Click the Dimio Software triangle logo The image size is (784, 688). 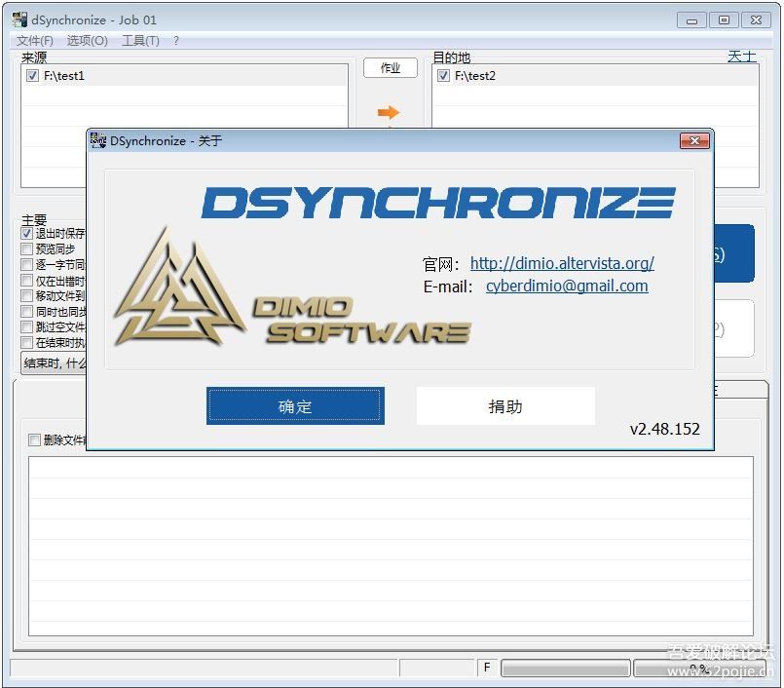(180, 287)
